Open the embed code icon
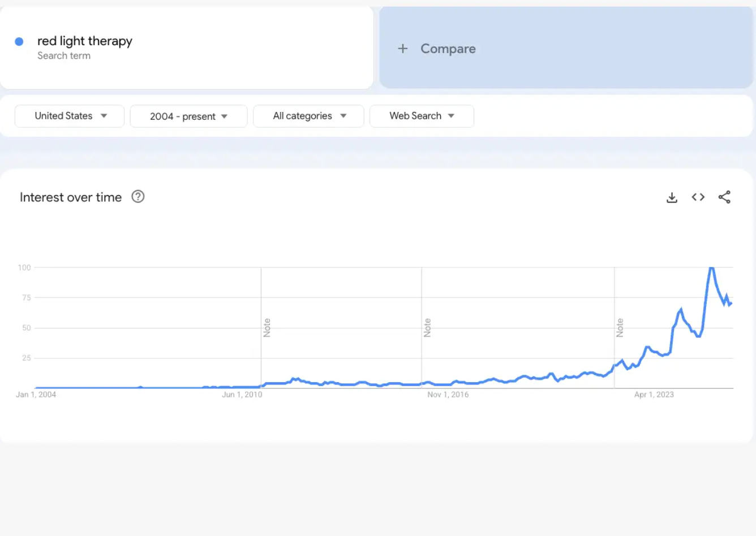This screenshot has height=536, width=756. [x=698, y=197]
